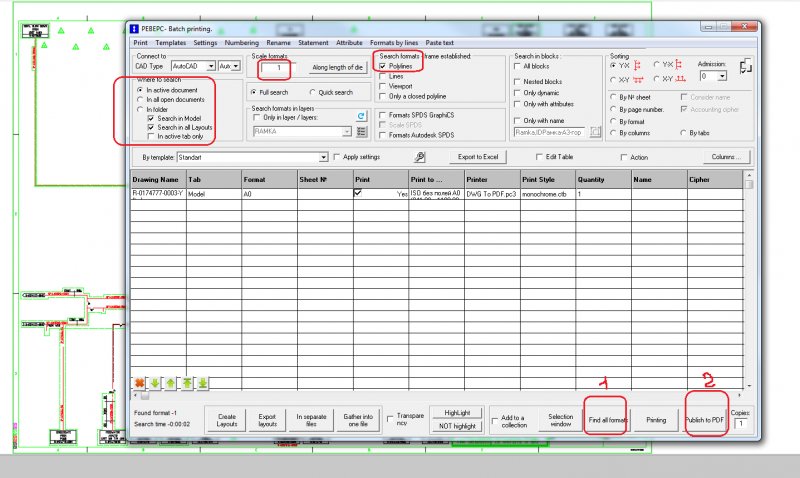Open the Auto version dropdown

point(235,66)
